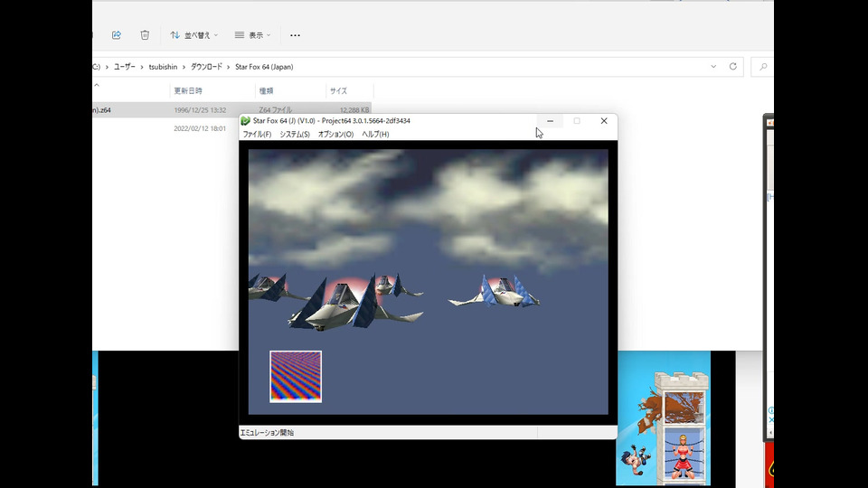
Task: Click Star Fox 64 (Japan) breadcrumb
Action: point(264,67)
